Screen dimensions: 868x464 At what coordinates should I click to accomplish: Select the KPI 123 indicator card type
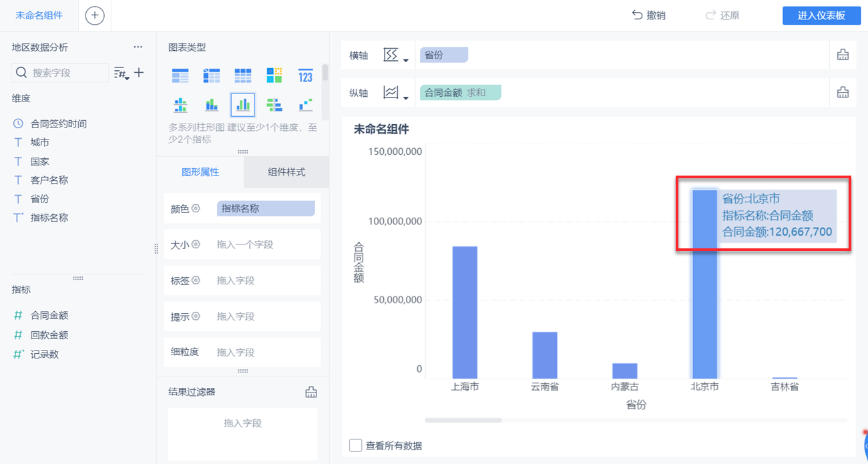306,75
